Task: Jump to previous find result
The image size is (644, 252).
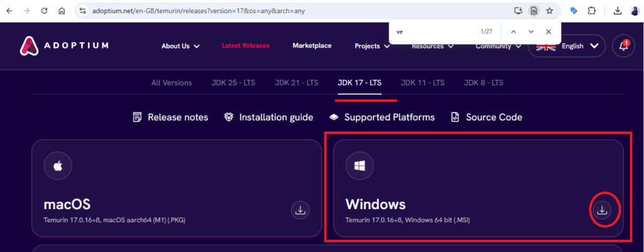Action: (x=513, y=31)
